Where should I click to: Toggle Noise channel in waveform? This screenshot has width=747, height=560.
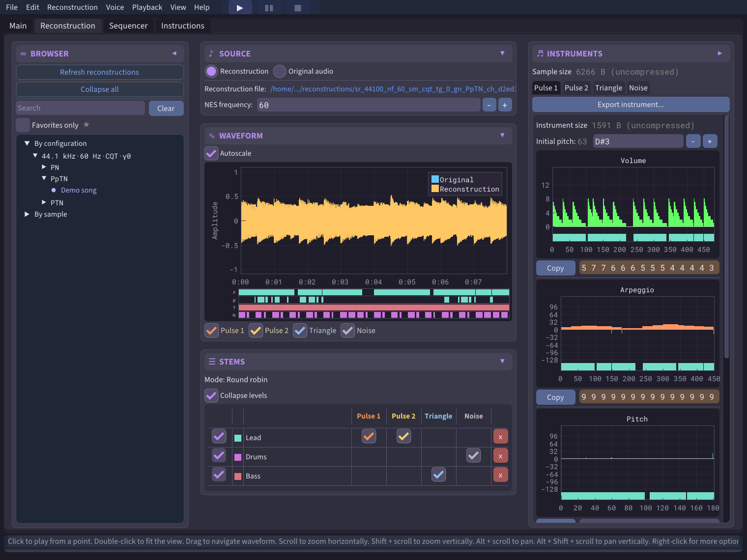click(348, 331)
